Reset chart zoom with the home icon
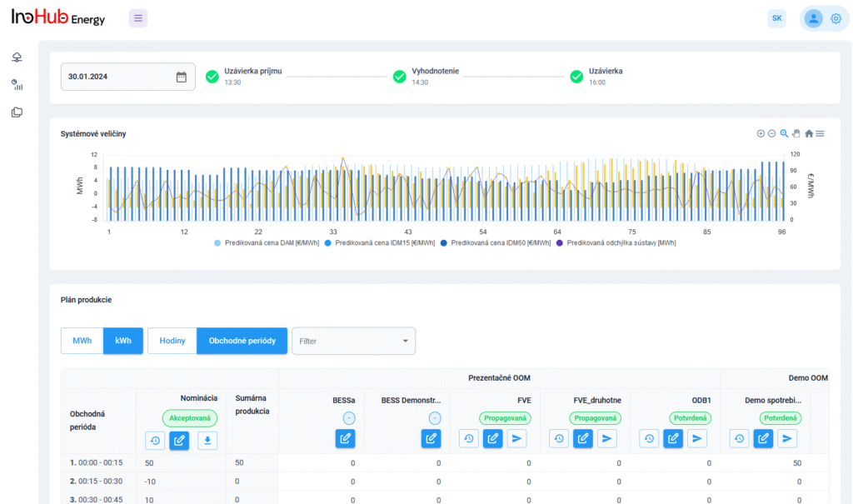 tap(808, 133)
